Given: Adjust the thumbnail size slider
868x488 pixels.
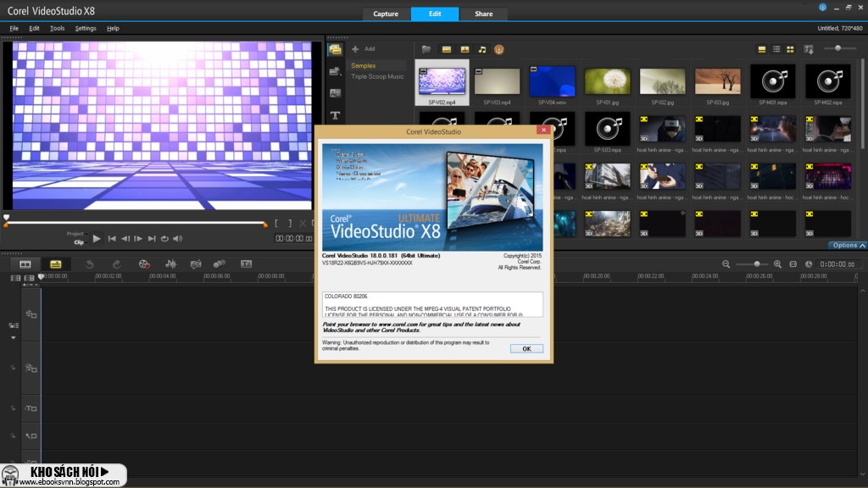Looking at the screenshot, I should pyautogui.click(x=837, y=48).
